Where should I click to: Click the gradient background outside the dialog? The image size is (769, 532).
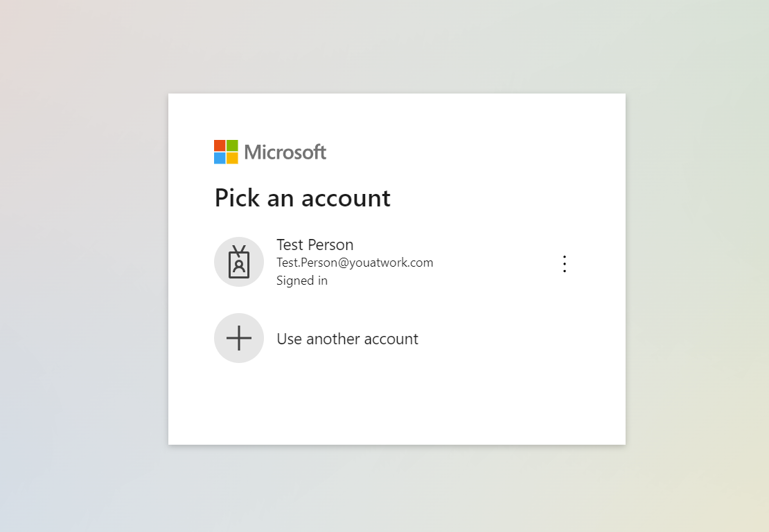[x=83, y=265]
